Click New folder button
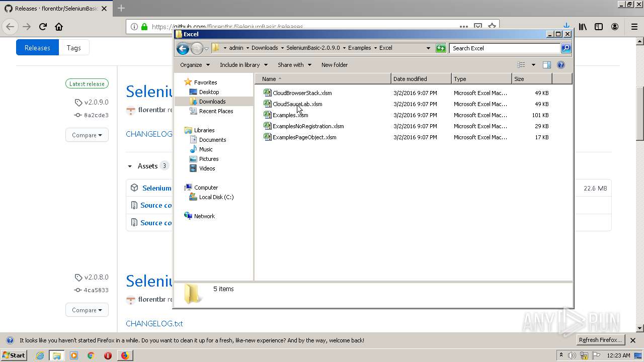 (x=335, y=65)
